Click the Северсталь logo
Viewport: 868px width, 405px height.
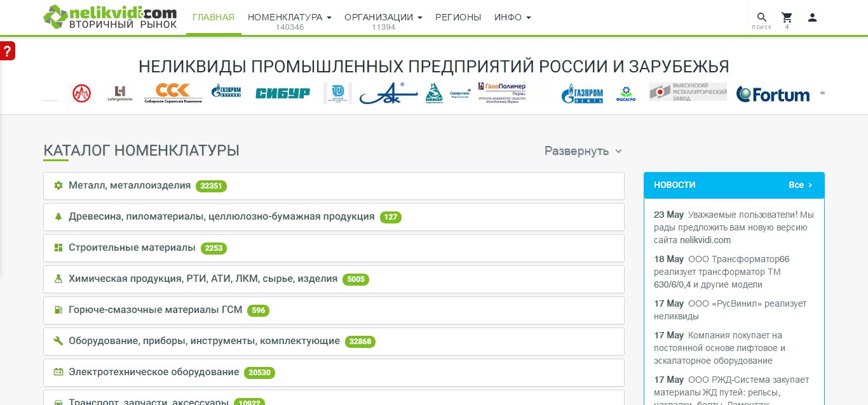pos(460,94)
